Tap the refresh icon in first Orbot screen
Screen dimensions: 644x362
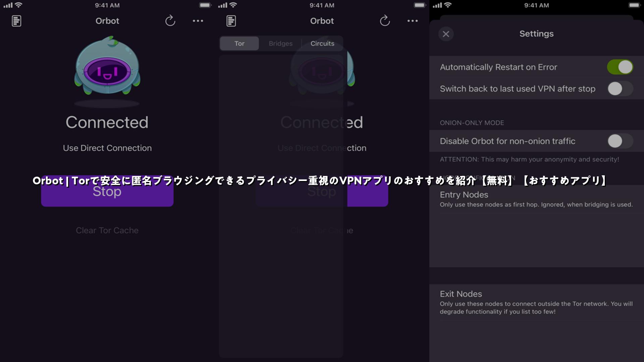click(x=170, y=21)
